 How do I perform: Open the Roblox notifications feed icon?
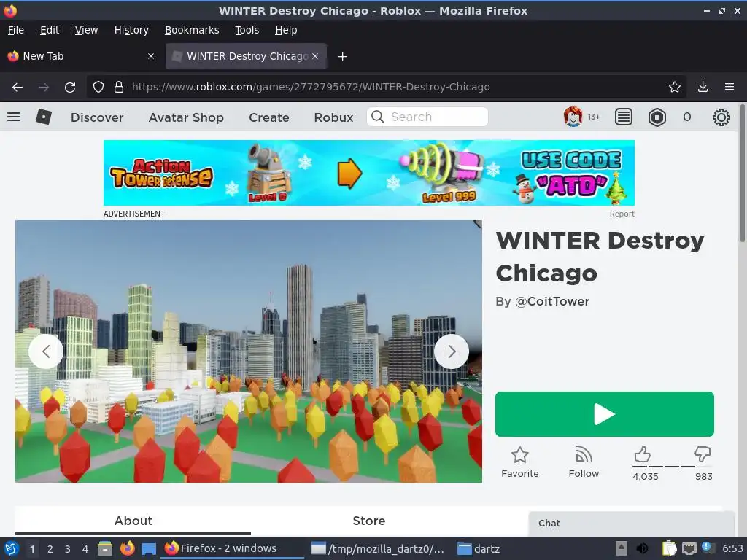(624, 117)
